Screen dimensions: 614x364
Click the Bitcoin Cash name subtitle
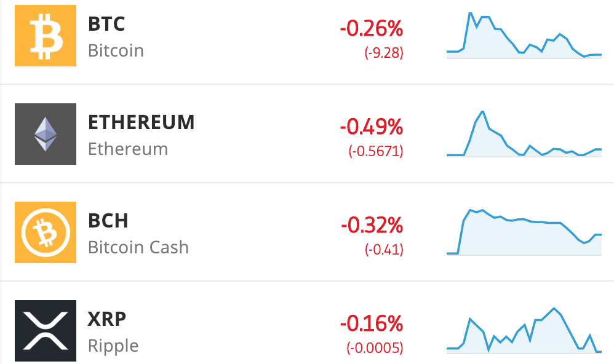pos(138,247)
